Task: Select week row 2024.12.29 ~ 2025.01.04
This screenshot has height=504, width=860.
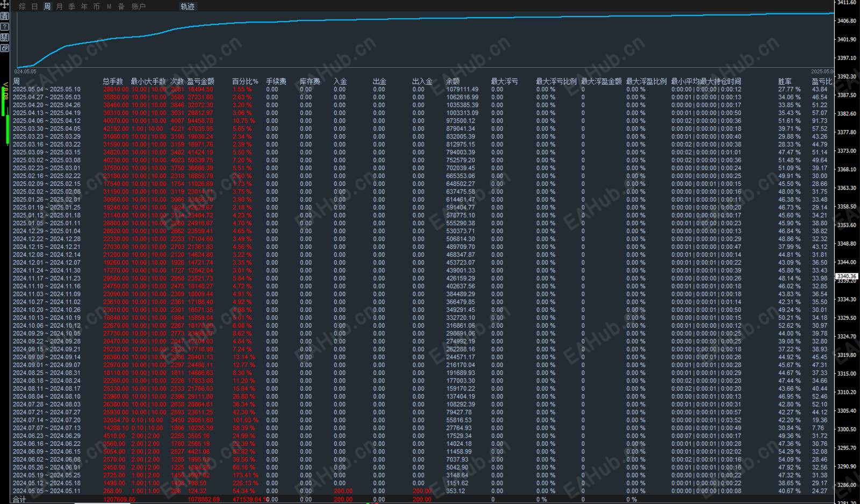Action: point(47,231)
